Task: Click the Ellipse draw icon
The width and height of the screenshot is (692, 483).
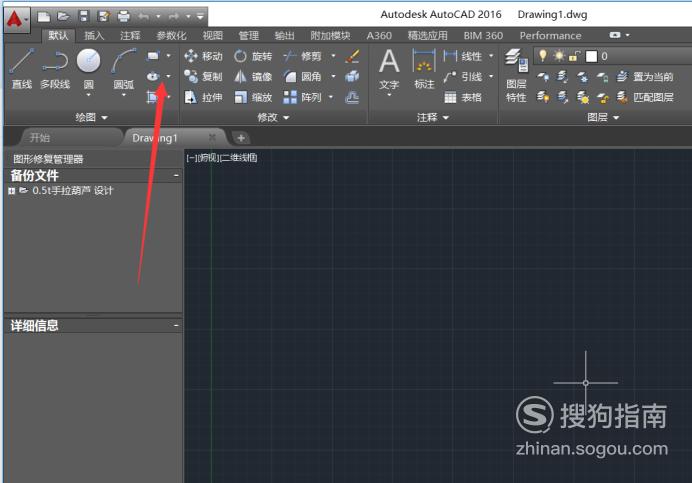Action: point(153,76)
